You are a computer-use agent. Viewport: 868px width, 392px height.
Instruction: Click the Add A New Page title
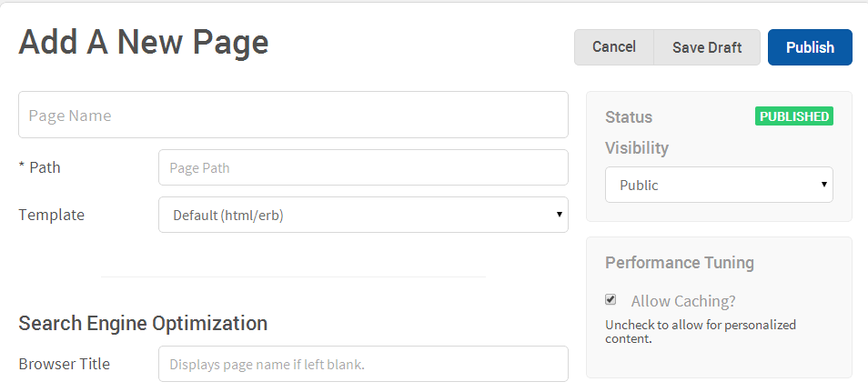(x=144, y=42)
